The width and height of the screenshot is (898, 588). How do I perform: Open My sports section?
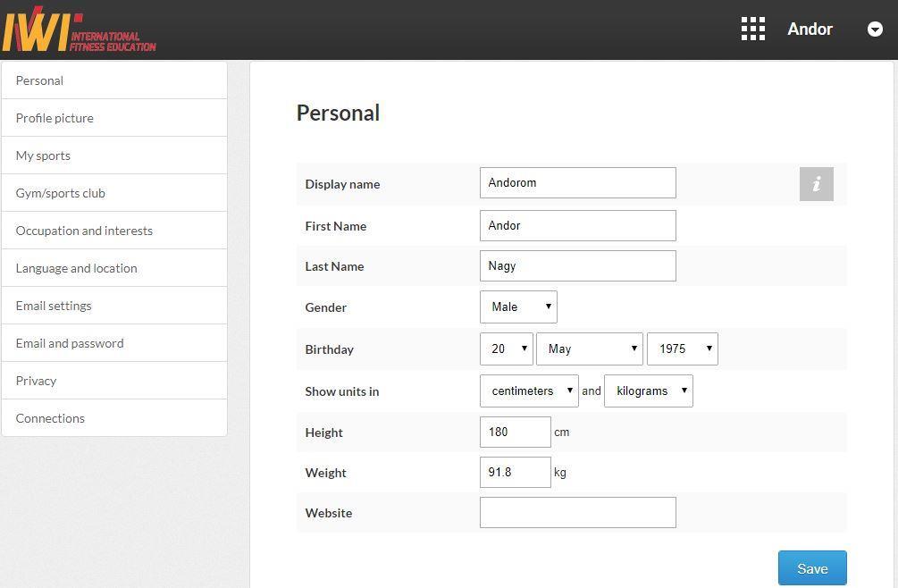click(x=114, y=155)
